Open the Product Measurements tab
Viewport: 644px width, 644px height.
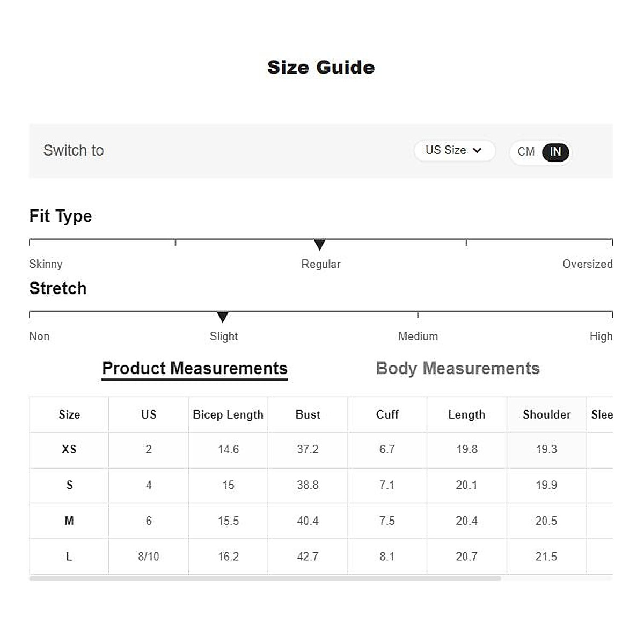click(195, 369)
